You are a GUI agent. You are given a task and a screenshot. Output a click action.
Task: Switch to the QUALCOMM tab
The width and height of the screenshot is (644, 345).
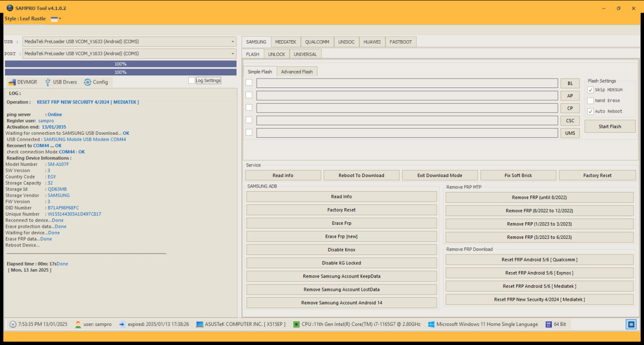pos(317,42)
